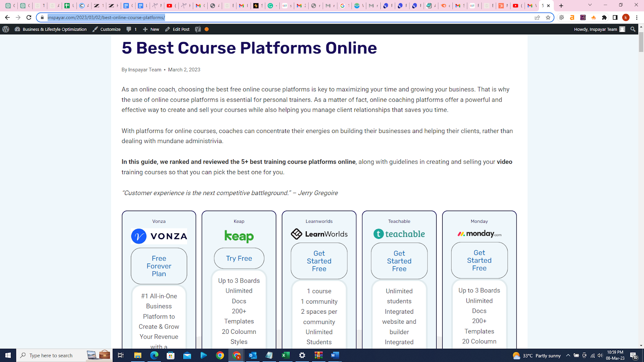Viewport: 644px width, 362px height.
Task: Open Excel from the taskbar
Action: 286,355
